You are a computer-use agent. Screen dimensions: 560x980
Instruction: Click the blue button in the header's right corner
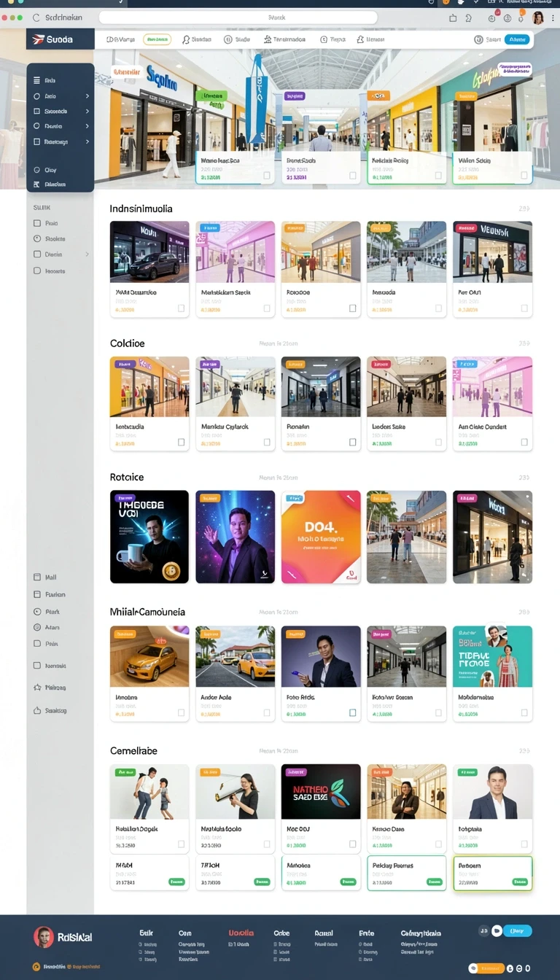point(517,39)
